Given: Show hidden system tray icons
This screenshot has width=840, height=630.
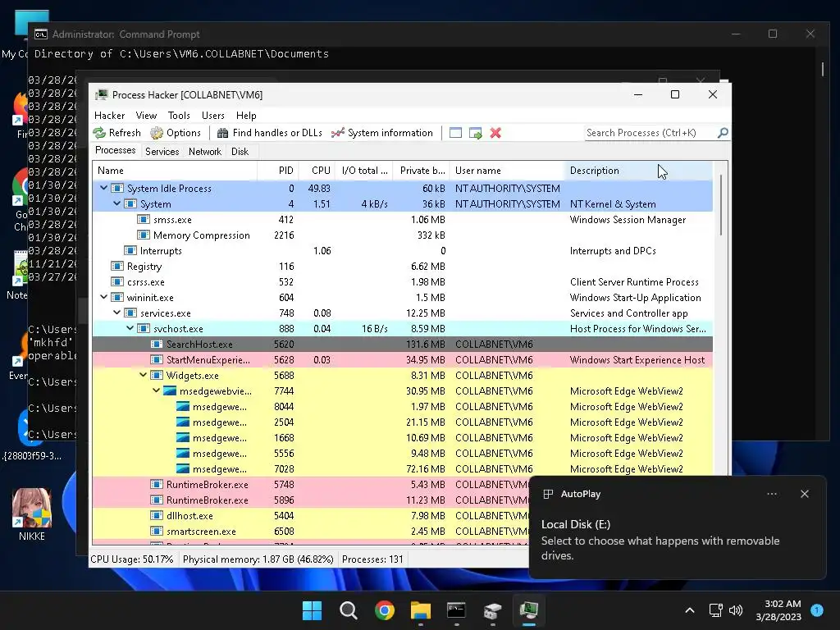Looking at the screenshot, I should coord(689,610).
